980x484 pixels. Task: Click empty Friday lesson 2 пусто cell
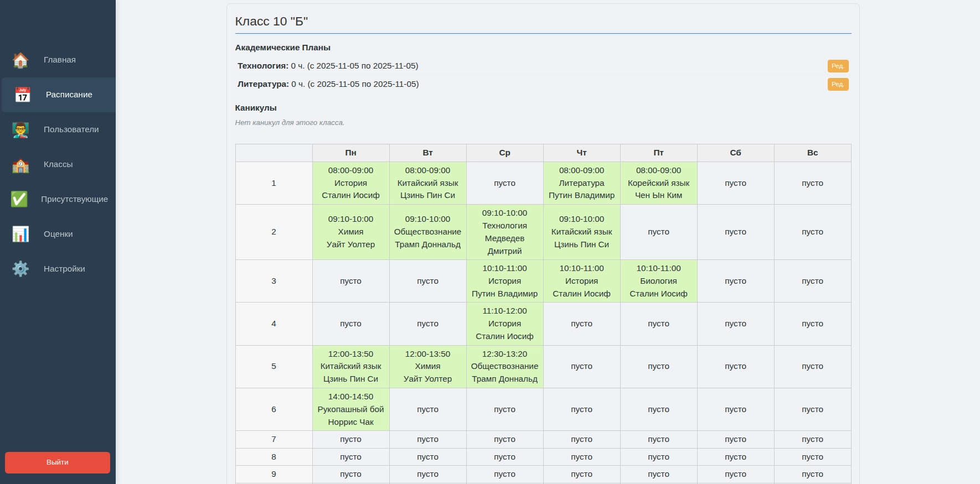point(659,232)
